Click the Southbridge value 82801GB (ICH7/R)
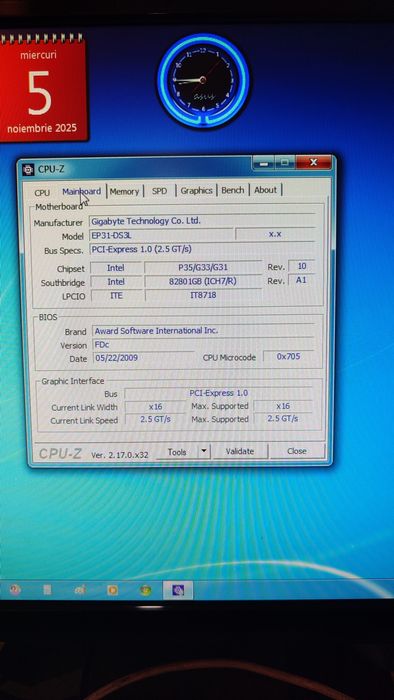394x700 pixels. pos(203,281)
